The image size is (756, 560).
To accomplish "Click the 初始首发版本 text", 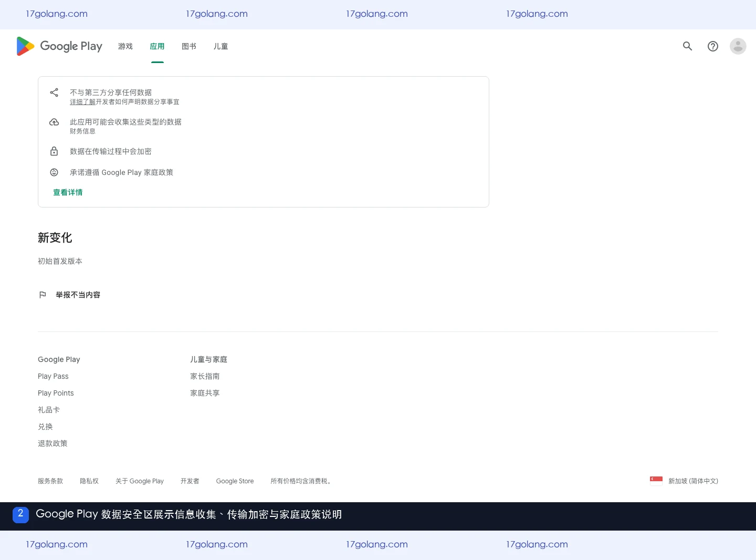I will point(60,261).
